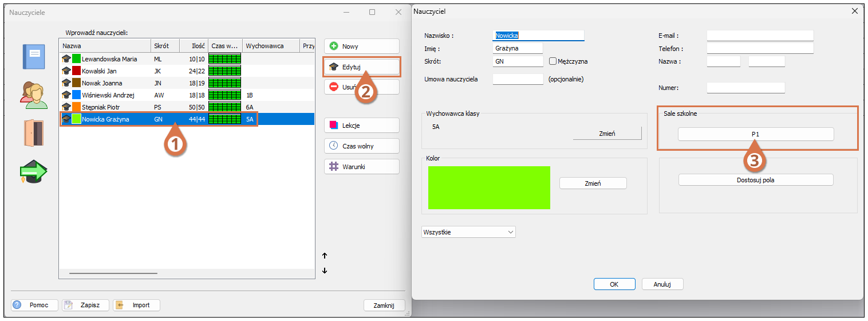
Task: Click the Wychowawca column header
Action: pos(271,46)
